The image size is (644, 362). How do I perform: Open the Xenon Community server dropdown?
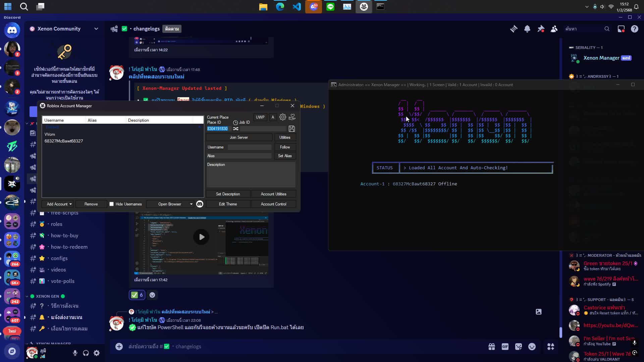(97, 28)
